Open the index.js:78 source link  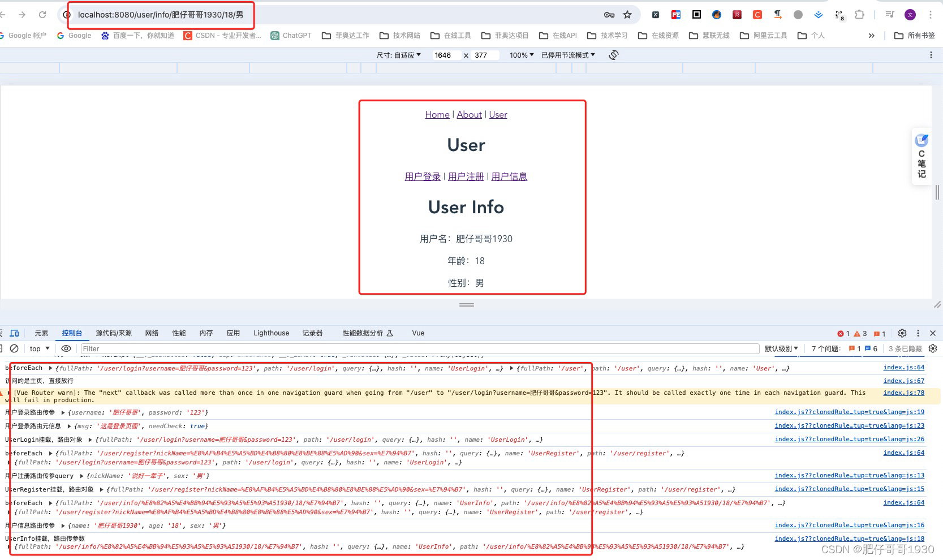click(904, 393)
